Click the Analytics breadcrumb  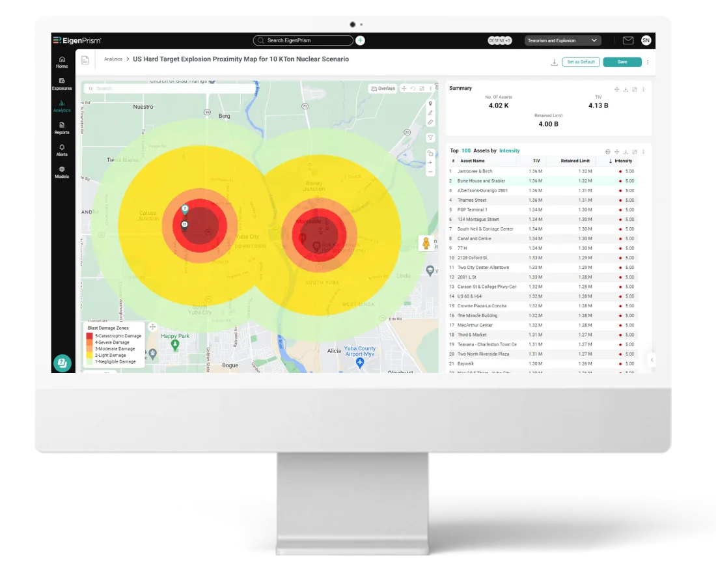coord(113,59)
